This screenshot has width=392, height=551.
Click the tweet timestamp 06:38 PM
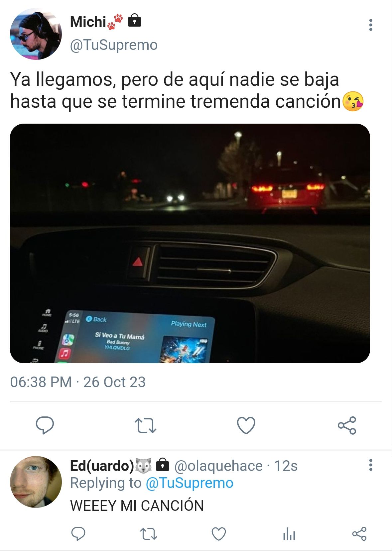[41, 382]
